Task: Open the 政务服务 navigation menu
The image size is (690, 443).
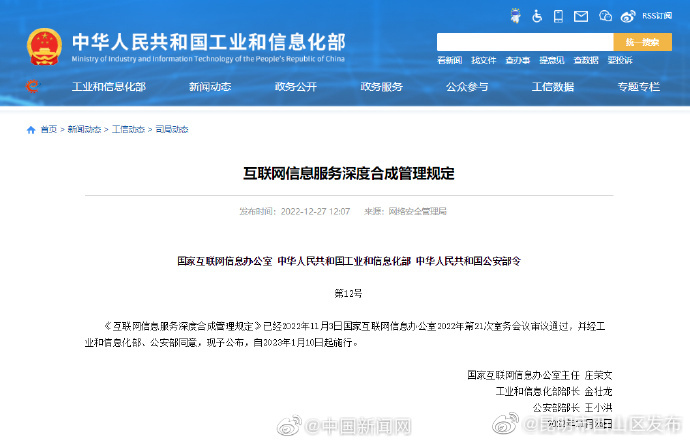Action: (382, 87)
